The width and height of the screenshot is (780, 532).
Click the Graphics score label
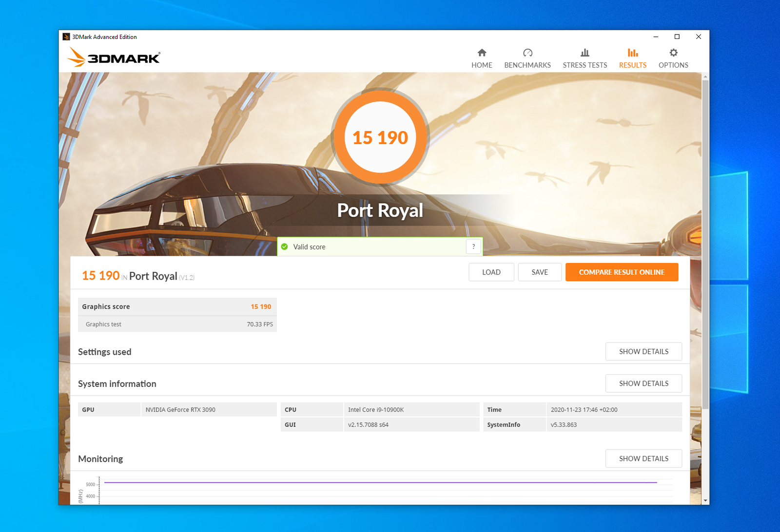point(106,306)
